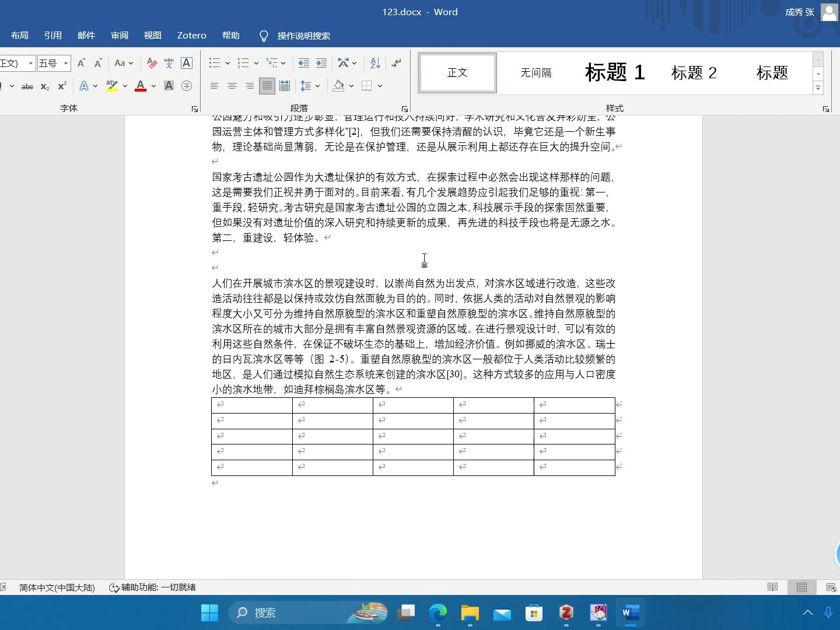Increase paragraph indent
Image resolution: width=840 pixels, height=630 pixels.
[321, 63]
